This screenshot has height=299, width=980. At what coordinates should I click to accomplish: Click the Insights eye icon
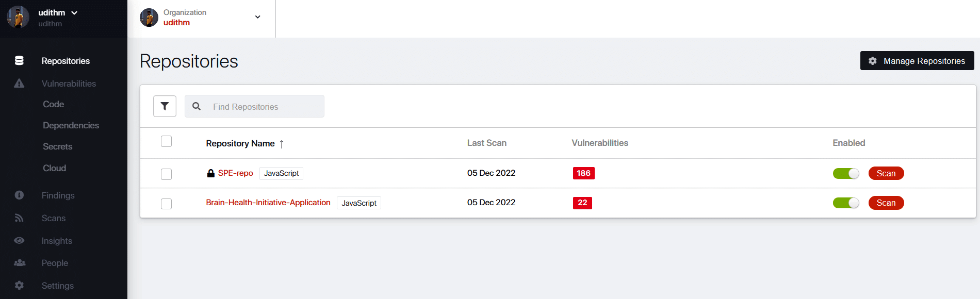click(19, 241)
